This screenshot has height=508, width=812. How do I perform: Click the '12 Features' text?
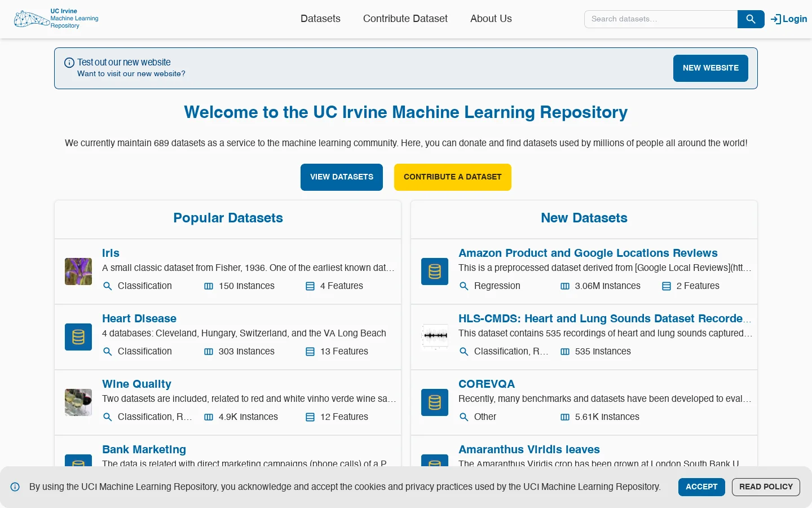point(344,417)
